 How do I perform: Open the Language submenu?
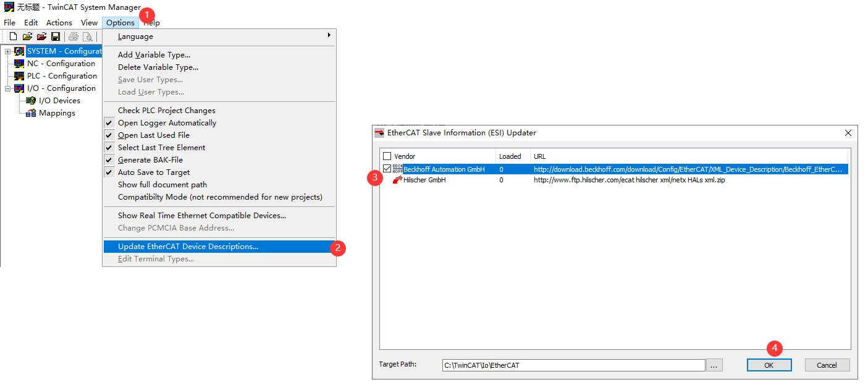219,36
